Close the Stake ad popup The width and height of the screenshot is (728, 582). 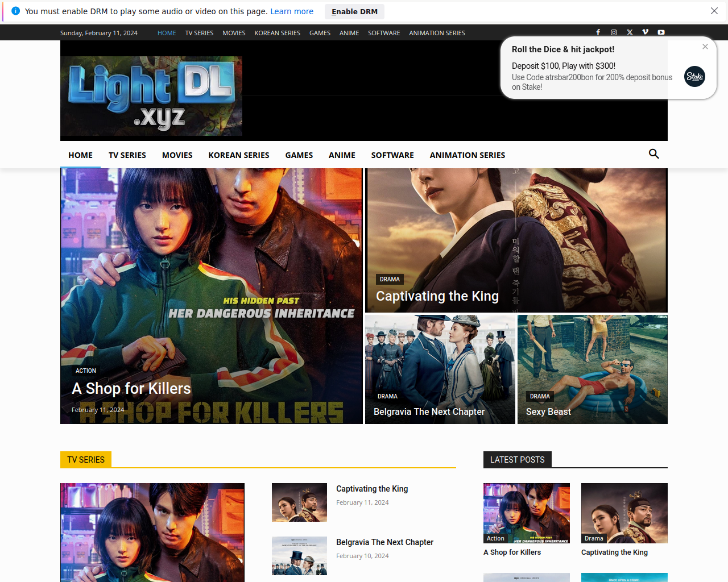tap(705, 47)
